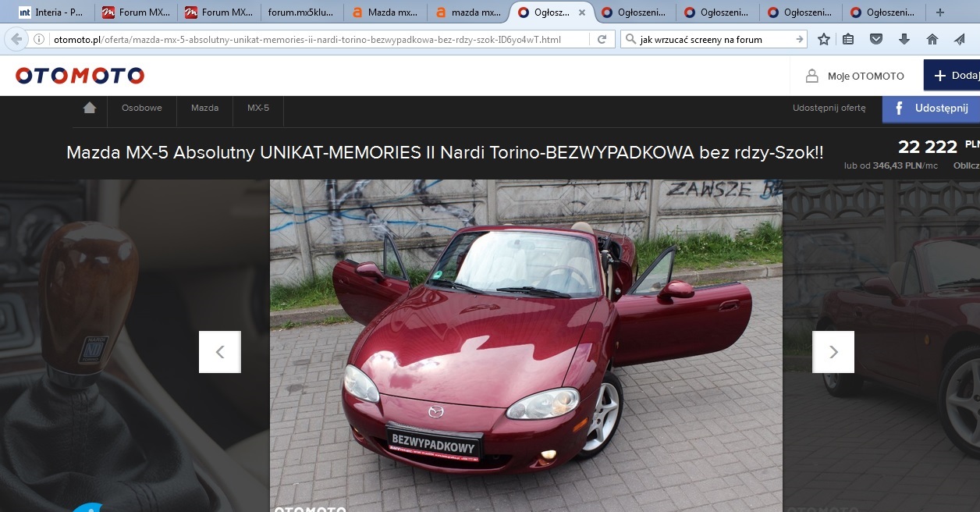980x512 pixels.
Task: Click the 'lub od 346,43 PLN/mc' text
Action: point(891,165)
